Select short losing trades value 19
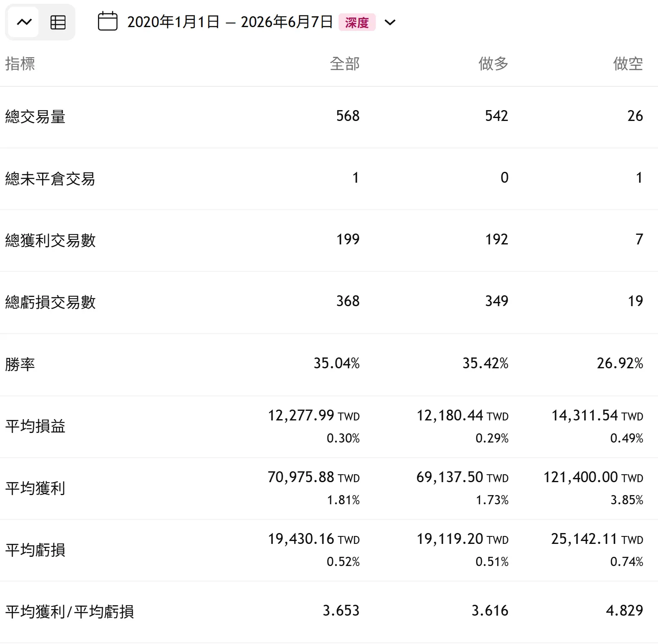 click(x=635, y=301)
